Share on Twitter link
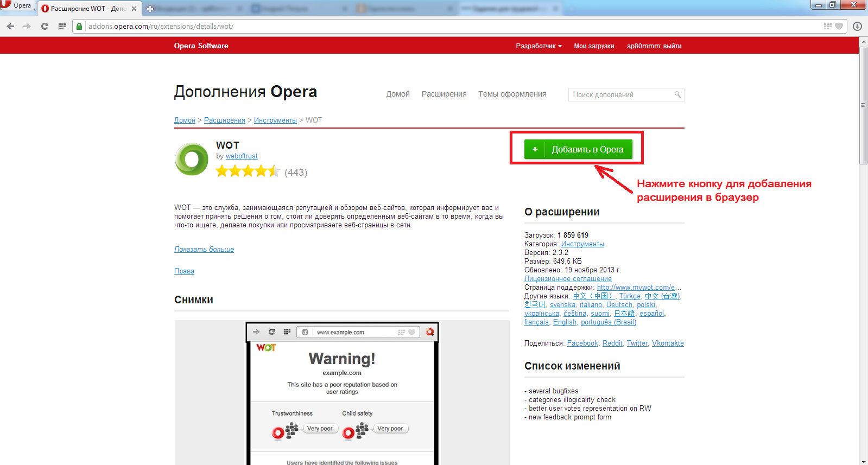This screenshot has height=465, width=868. (x=637, y=343)
